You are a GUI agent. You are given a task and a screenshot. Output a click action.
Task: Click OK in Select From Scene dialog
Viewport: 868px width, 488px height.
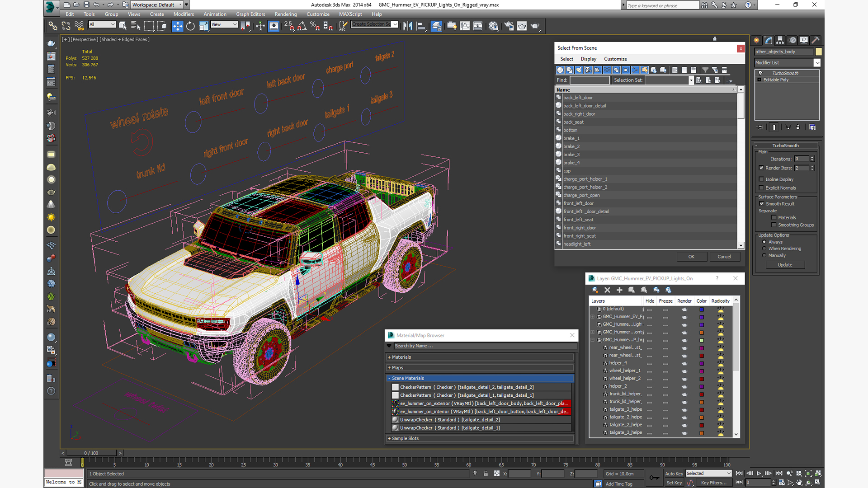(691, 257)
